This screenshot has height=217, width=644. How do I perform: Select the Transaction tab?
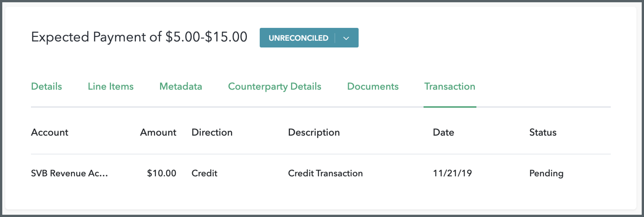click(x=450, y=86)
